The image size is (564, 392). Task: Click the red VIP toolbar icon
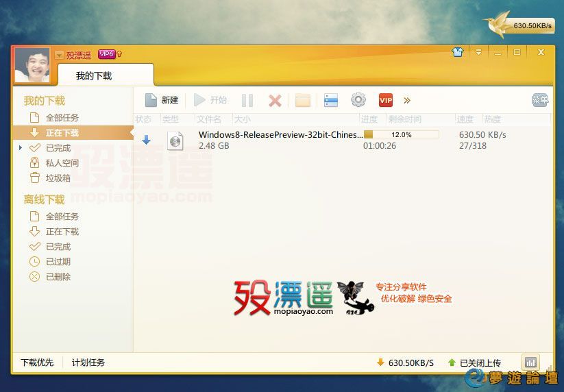click(x=386, y=100)
